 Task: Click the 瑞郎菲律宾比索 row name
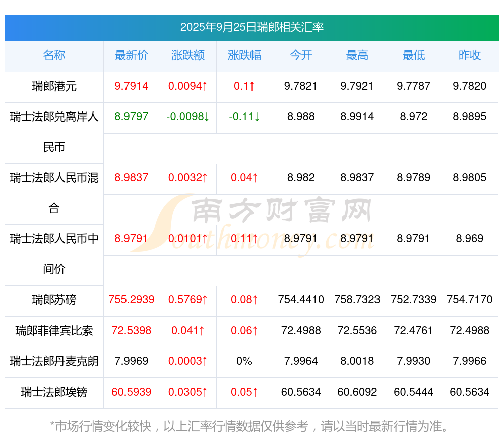pyautogui.click(x=54, y=331)
